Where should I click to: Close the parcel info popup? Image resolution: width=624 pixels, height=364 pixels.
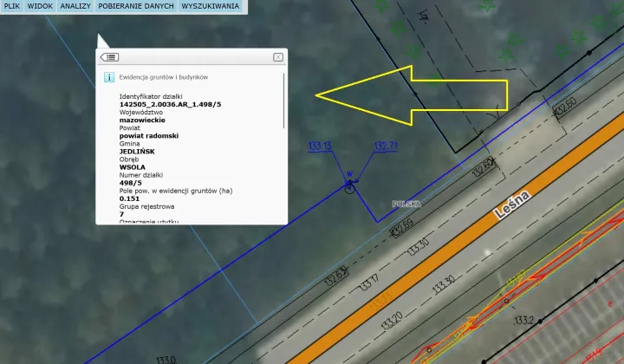point(278,57)
